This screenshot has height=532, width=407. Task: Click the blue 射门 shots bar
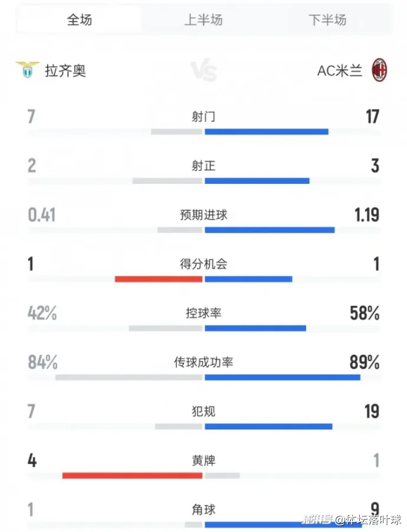[266, 131]
